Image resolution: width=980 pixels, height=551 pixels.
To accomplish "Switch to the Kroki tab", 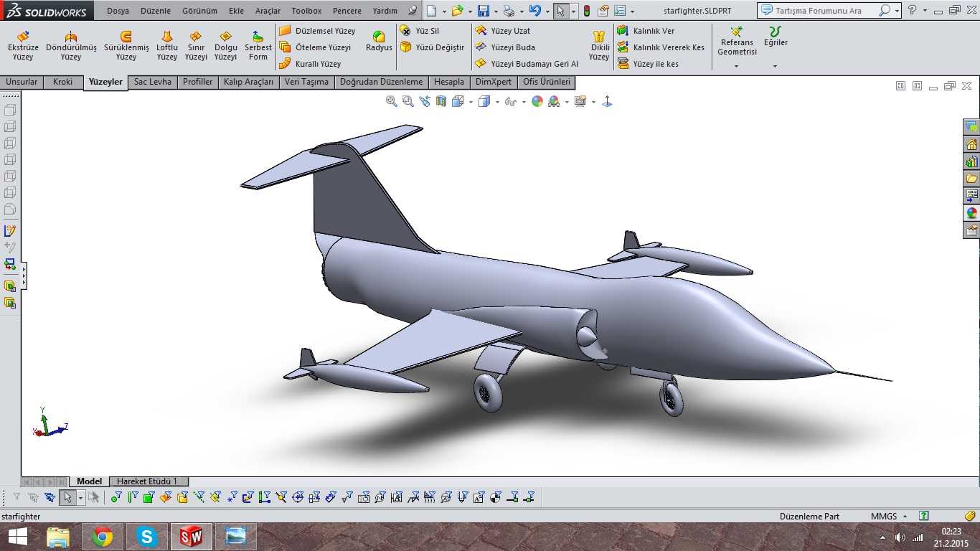I will [x=62, y=82].
